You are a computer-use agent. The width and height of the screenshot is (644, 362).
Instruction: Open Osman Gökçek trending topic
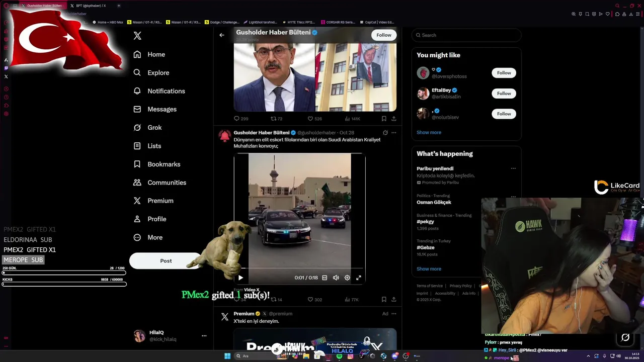tap(434, 202)
